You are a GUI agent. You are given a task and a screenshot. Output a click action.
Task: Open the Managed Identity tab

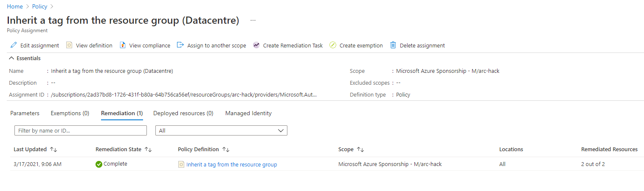[248, 113]
